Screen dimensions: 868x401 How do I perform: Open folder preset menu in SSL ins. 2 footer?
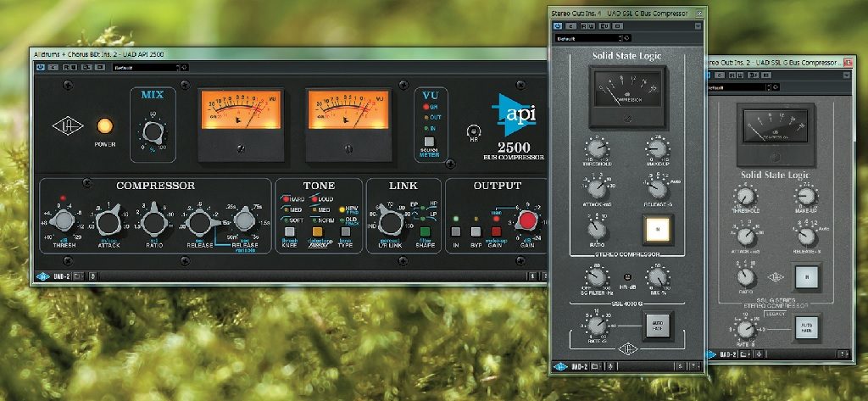(744, 354)
